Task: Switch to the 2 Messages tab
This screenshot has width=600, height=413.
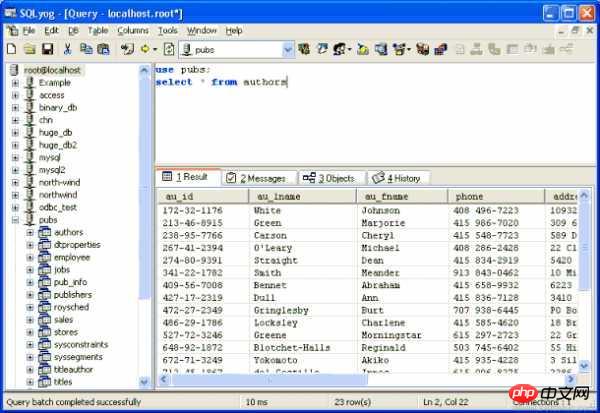Action: coord(257,178)
